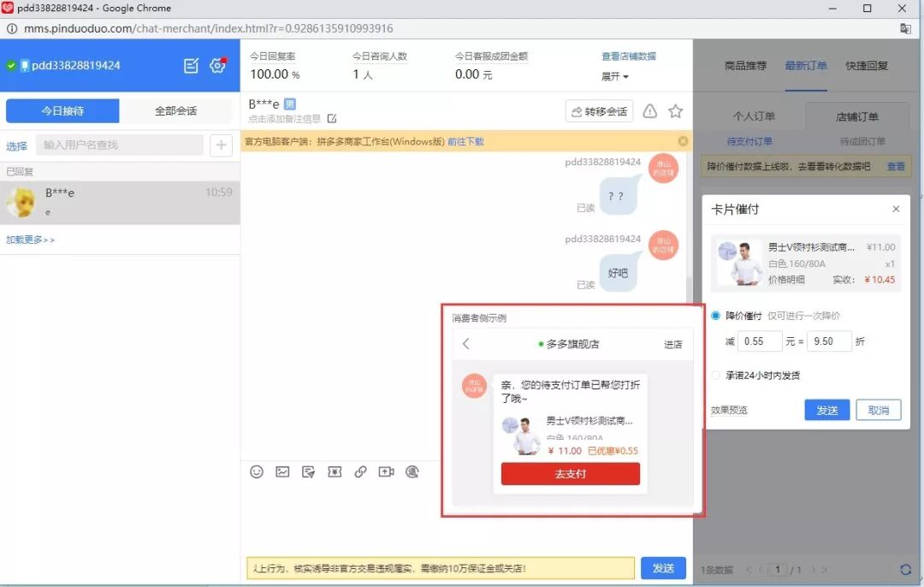This screenshot has width=924, height=587.
Task: Click the add-contact plus icon
Action: pyautogui.click(x=221, y=145)
